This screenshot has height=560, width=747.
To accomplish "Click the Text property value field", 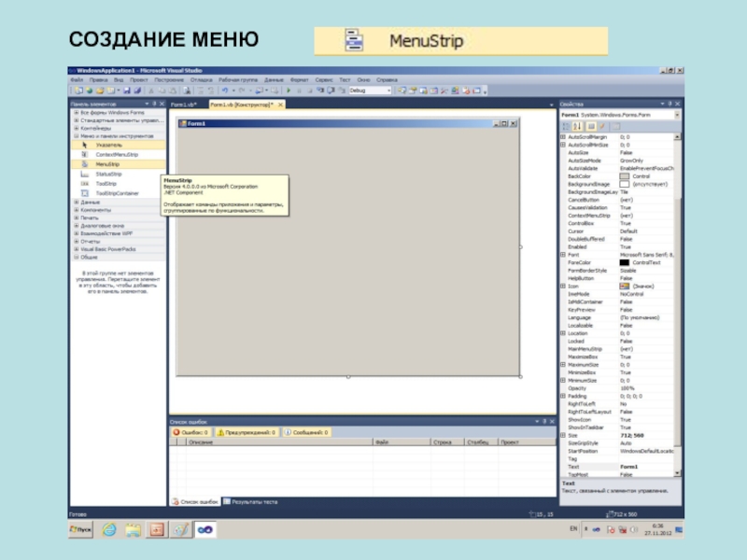I will 642,467.
